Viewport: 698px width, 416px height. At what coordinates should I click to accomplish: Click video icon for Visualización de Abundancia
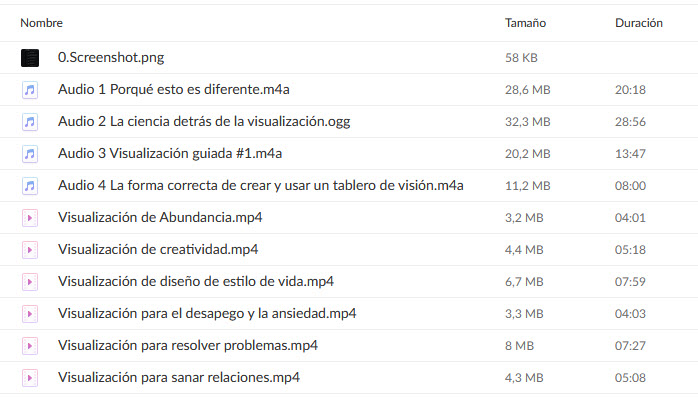coord(30,218)
